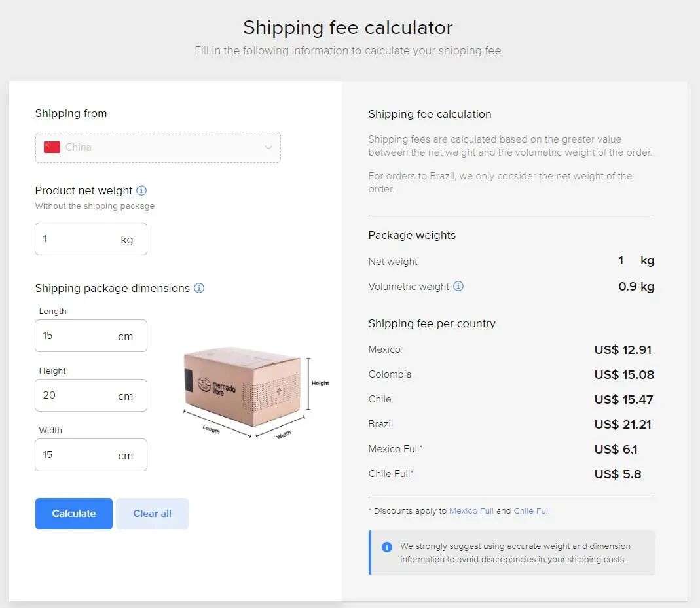This screenshot has height=608, width=700.
Task: Expand the Shipping from dropdown chevron
Action: [x=268, y=147]
